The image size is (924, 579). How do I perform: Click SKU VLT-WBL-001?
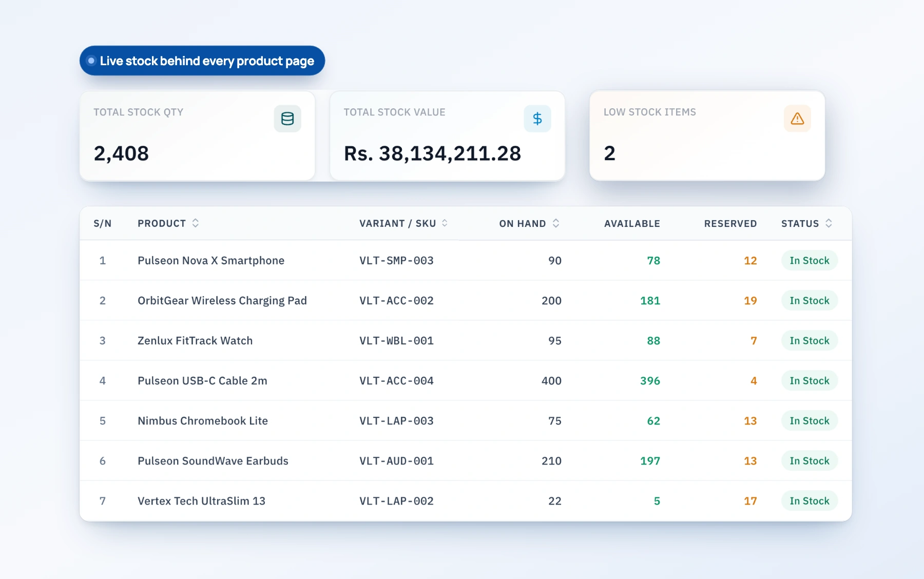396,340
